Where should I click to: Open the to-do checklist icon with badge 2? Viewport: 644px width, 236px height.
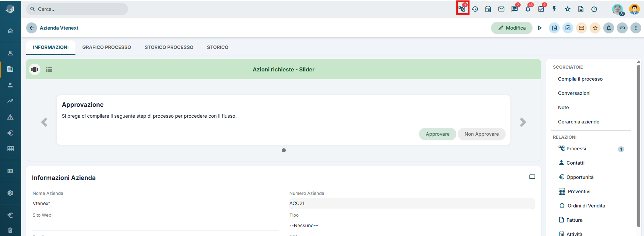click(541, 9)
